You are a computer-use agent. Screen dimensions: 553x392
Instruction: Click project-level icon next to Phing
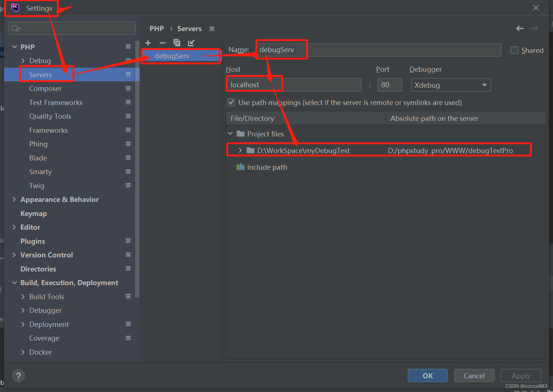(128, 144)
